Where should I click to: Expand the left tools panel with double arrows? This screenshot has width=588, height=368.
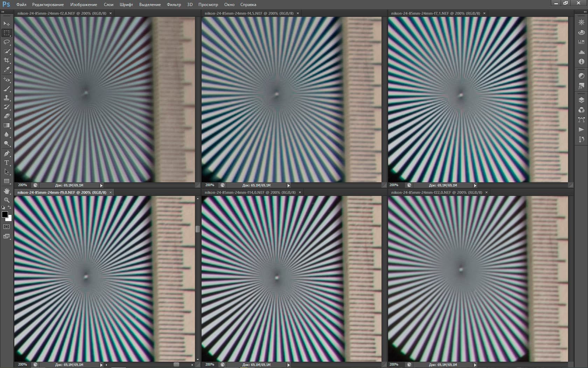(x=3, y=12)
